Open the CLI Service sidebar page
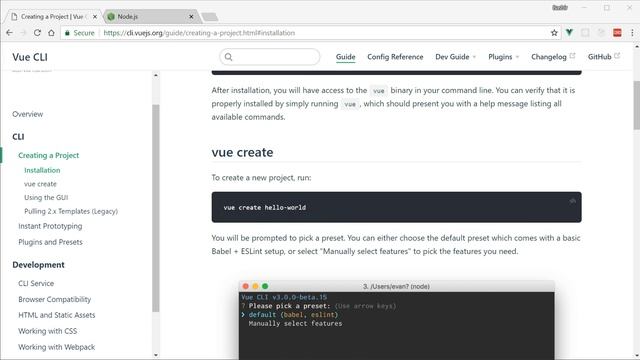The height and width of the screenshot is (360, 640). (x=36, y=283)
